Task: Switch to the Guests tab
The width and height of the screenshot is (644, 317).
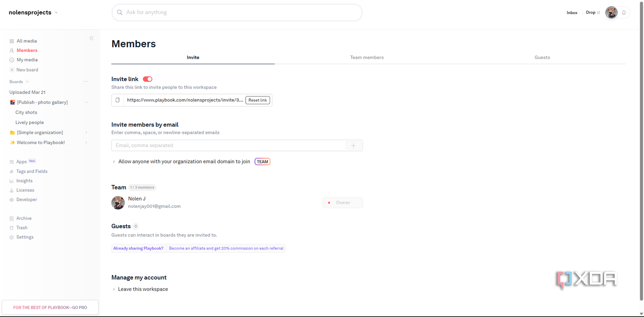Action: 542,57
